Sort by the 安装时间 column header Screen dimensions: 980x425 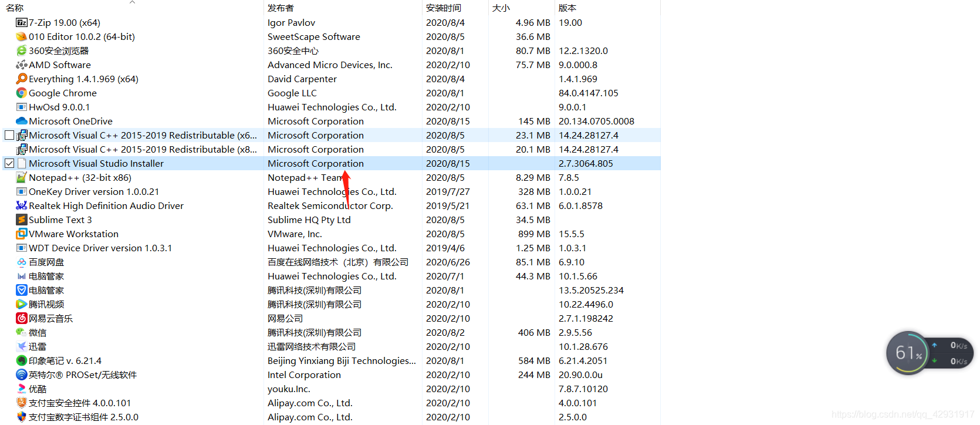444,8
